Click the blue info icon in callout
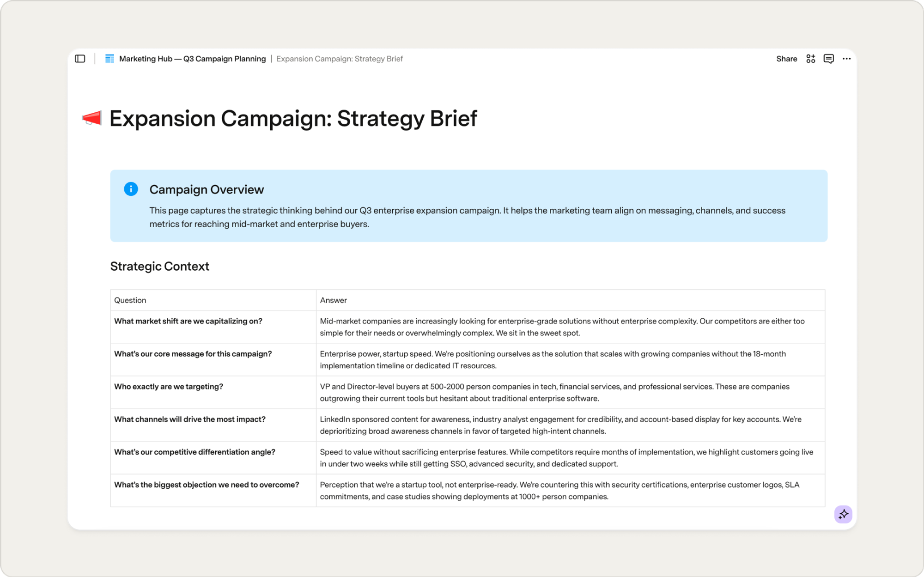The height and width of the screenshot is (577, 924). pyautogui.click(x=131, y=189)
